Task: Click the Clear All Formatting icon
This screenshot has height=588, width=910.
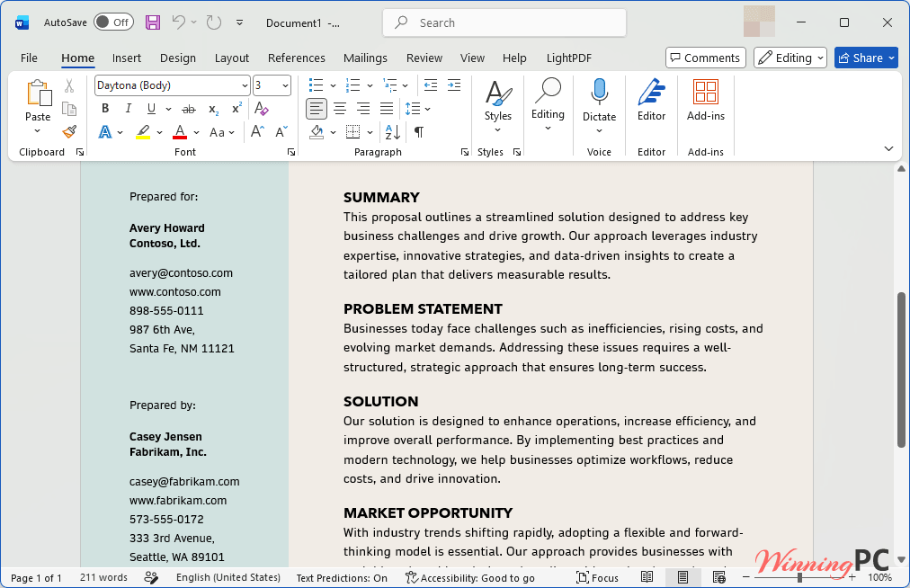Action: pos(261,109)
